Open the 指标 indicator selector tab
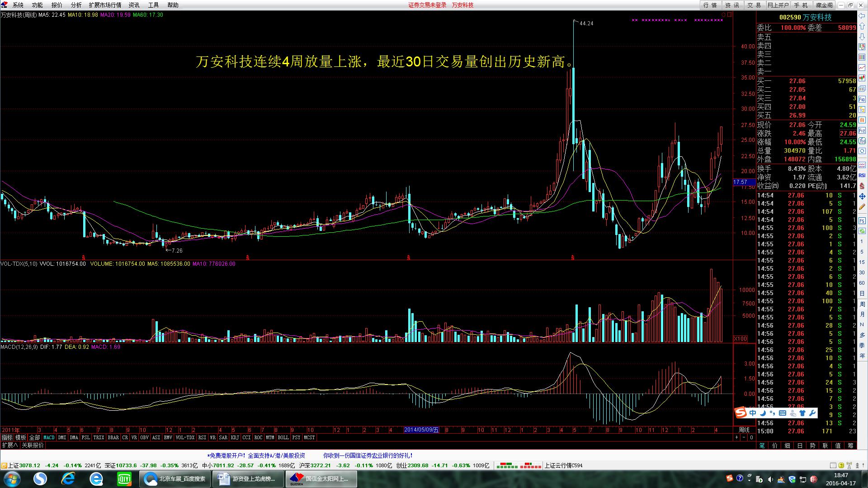 click(7, 437)
